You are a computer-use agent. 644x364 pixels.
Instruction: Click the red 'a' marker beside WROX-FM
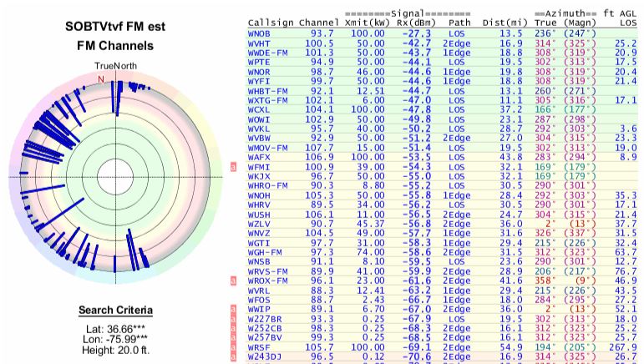(236, 283)
